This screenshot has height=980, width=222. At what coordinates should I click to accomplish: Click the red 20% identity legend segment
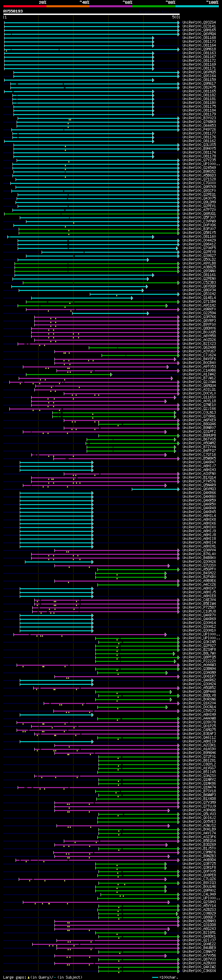(25, 7)
